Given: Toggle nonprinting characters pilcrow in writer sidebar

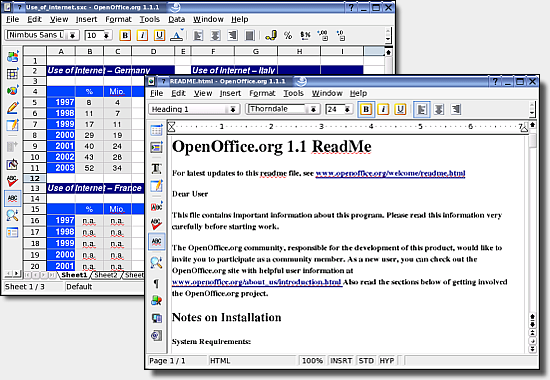Looking at the screenshot, I should pos(156,283).
